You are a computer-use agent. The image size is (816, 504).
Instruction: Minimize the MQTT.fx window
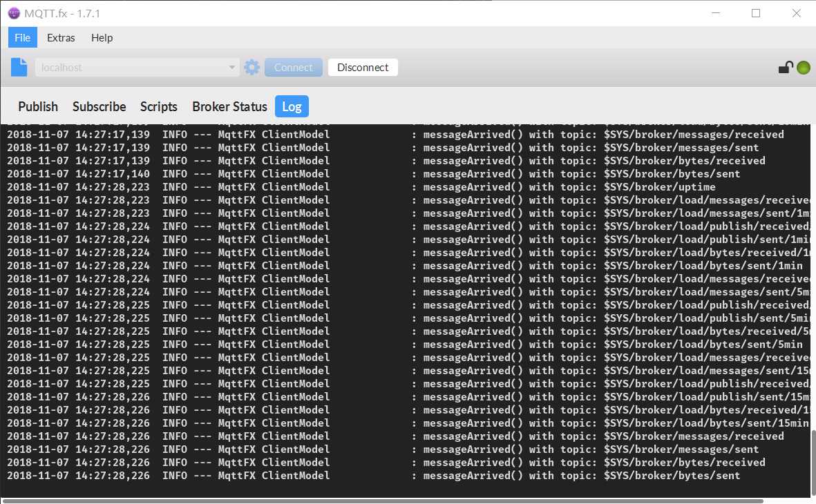(x=716, y=13)
